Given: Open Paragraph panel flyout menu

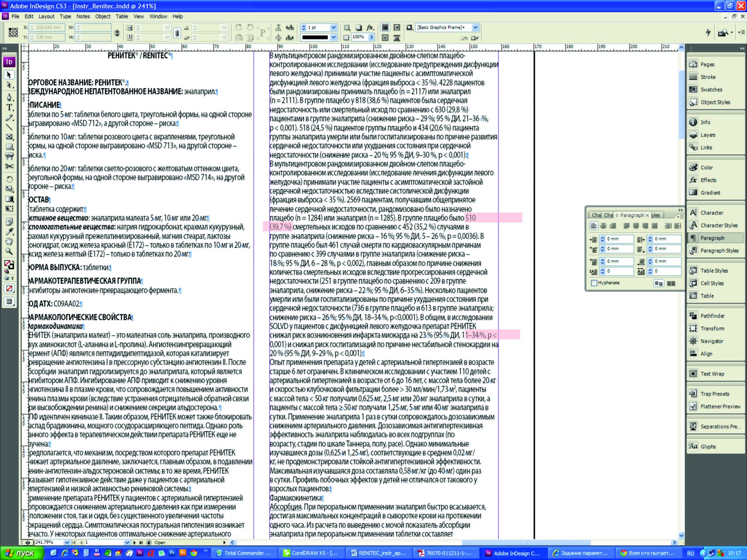Looking at the screenshot, I should click(x=680, y=216).
